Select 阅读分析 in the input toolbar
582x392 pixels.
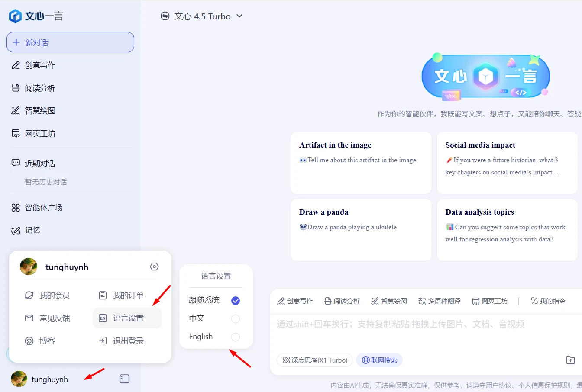[x=342, y=301]
